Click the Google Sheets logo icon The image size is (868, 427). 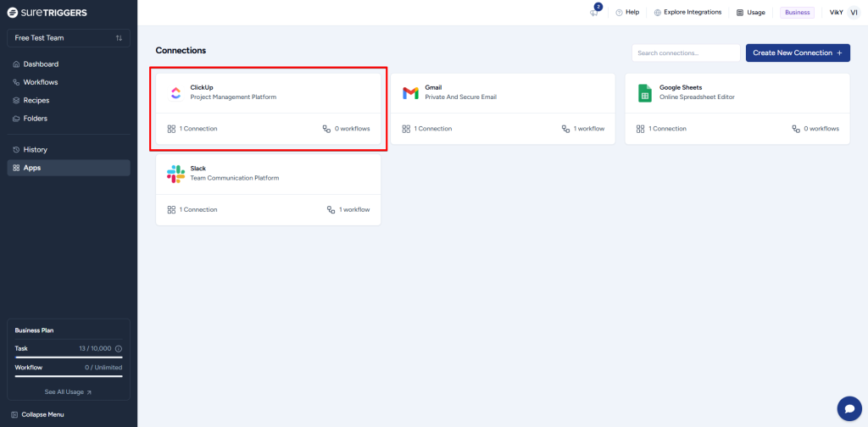(x=644, y=92)
